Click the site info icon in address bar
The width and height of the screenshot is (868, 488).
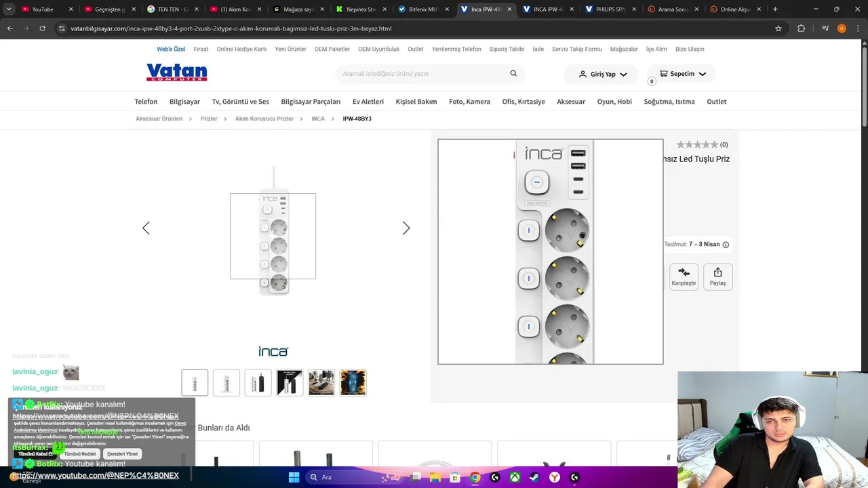[62, 28]
